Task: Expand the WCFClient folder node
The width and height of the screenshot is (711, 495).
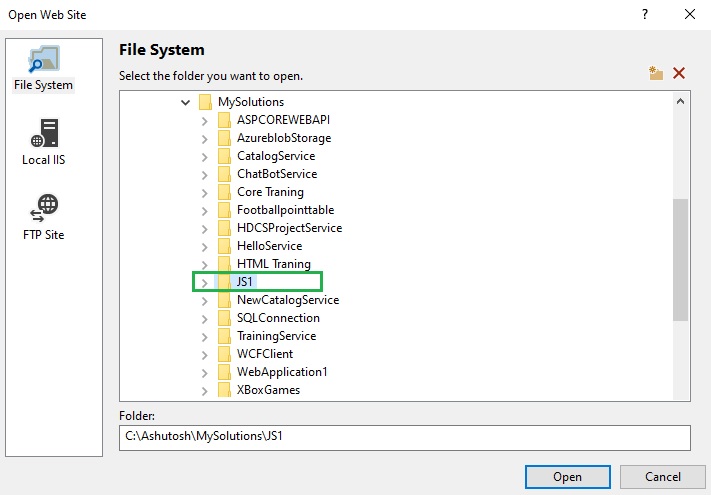Action: click(x=205, y=355)
